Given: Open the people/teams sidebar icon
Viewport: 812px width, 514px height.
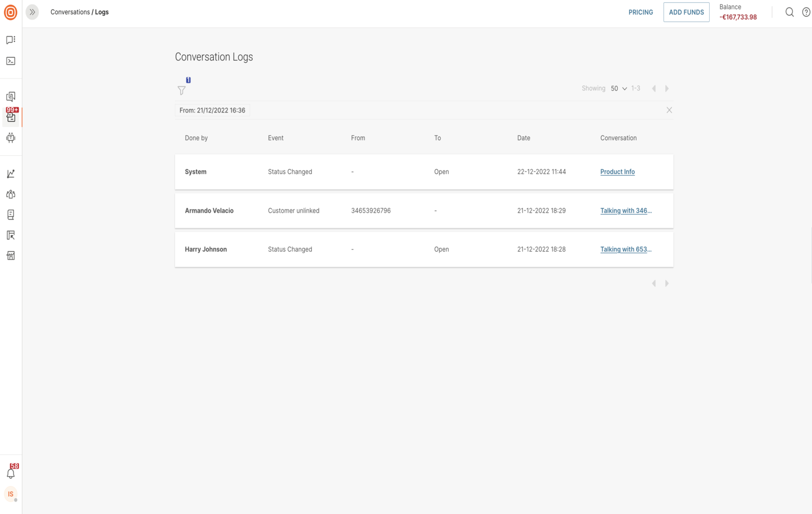Looking at the screenshot, I should pyautogui.click(x=11, y=194).
